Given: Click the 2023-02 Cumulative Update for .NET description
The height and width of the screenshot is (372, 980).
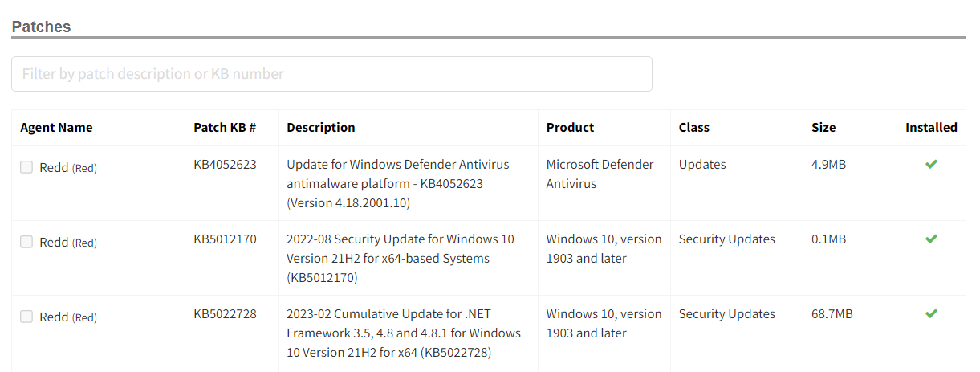Looking at the screenshot, I should coord(404,333).
